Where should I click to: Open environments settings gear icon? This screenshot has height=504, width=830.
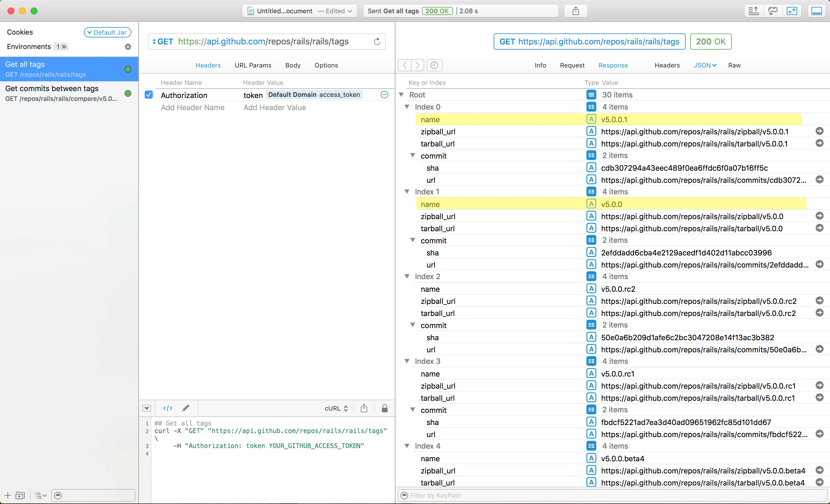point(128,47)
